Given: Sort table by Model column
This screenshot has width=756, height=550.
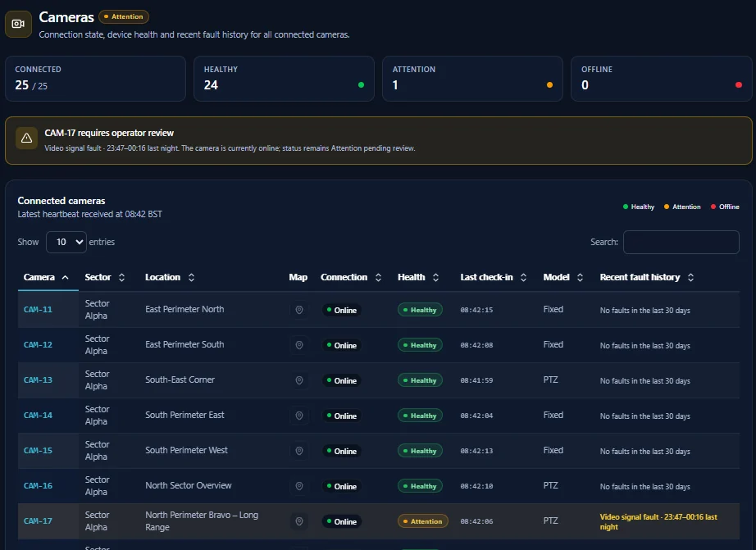Looking at the screenshot, I should (563, 277).
